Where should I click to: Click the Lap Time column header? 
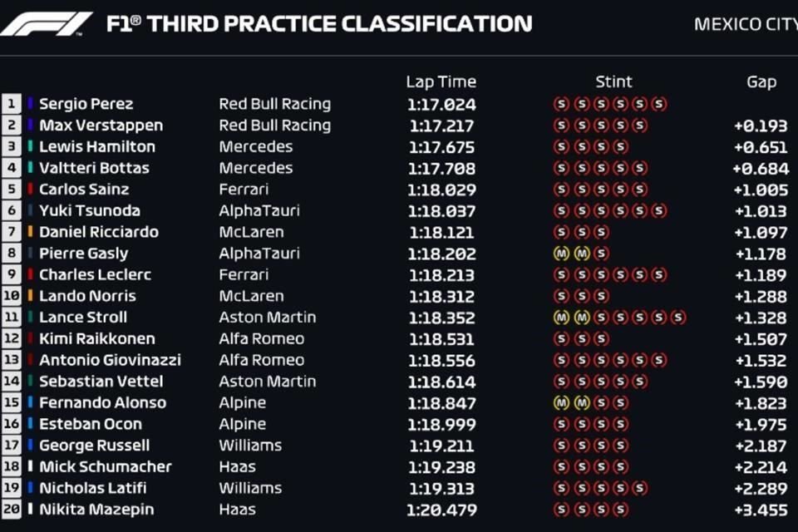(441, 81)
